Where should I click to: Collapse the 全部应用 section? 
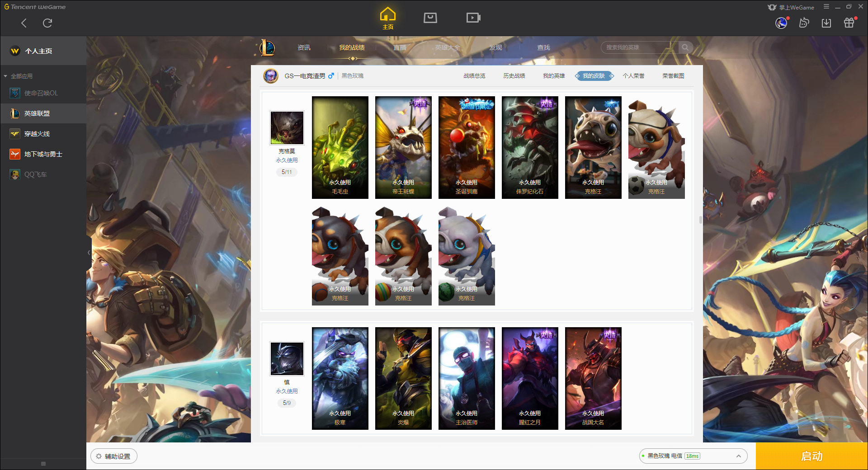[18, 76]
